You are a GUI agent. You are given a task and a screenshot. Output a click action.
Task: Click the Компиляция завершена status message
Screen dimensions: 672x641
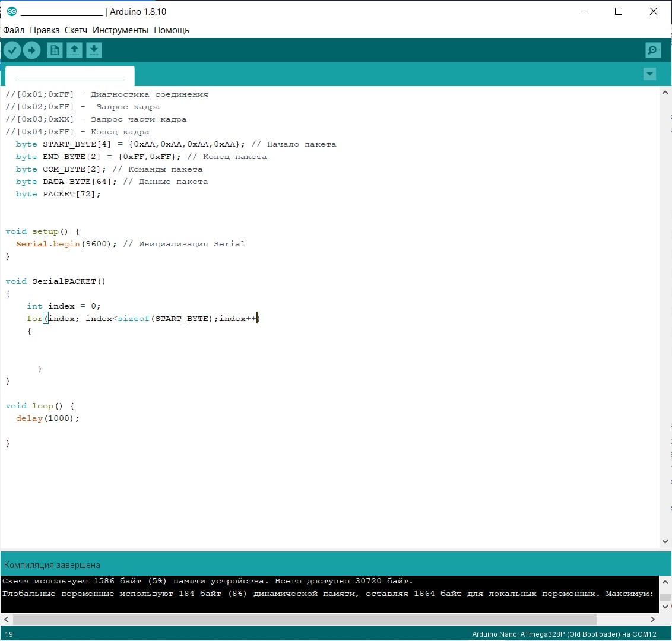pyautogui.click(x=52, y=565)
